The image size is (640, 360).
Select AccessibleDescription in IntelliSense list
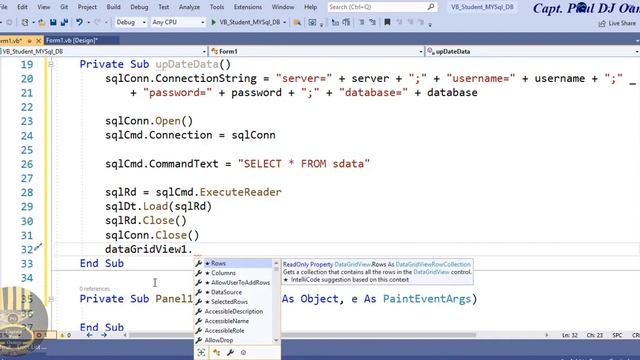(x=234, y=311)
